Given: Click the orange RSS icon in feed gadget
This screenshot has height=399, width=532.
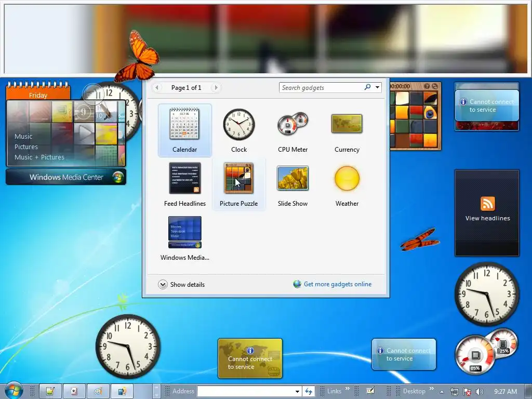Looking at the screenshot, I should (x=487, y=204).
